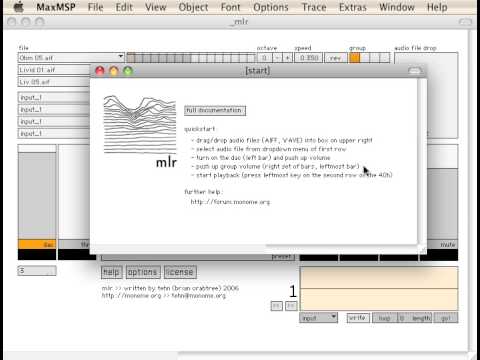Viewport: 480px width, 360px height.
Task: Click the octave number box
Action: [x=265, y=58]
